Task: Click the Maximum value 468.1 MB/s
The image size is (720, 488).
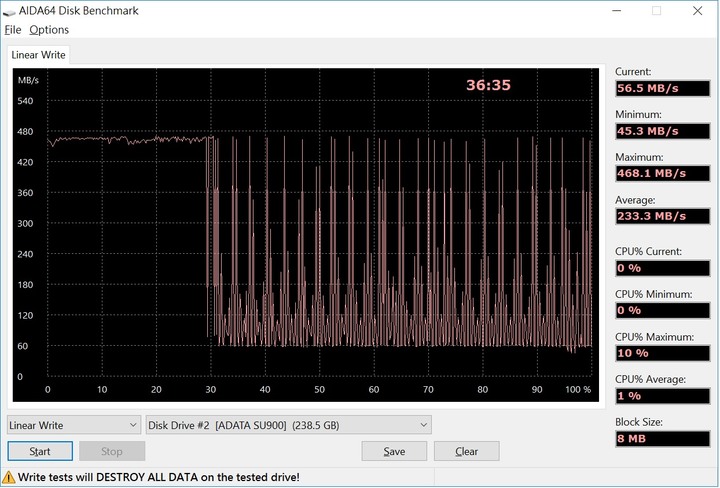Action: point(663,173)
